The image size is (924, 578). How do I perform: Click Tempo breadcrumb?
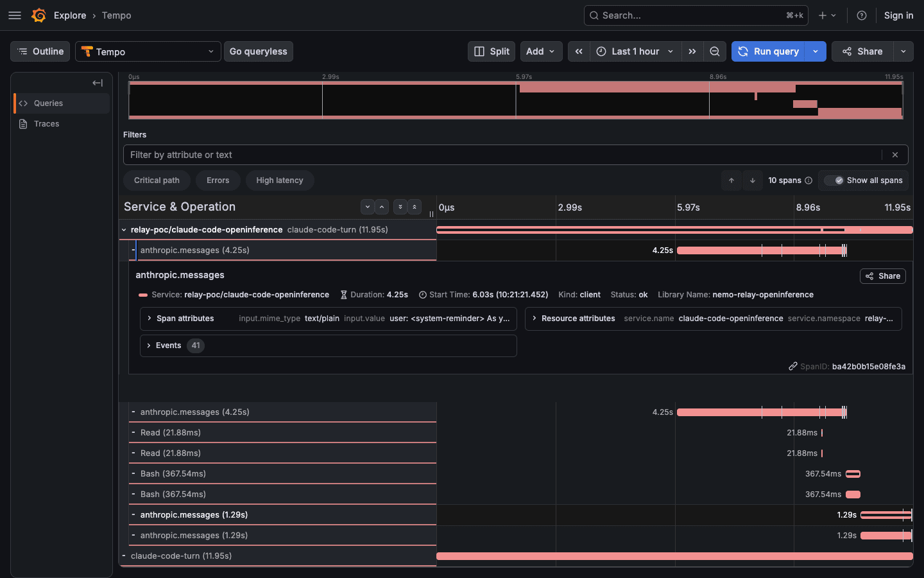[116, 15]
